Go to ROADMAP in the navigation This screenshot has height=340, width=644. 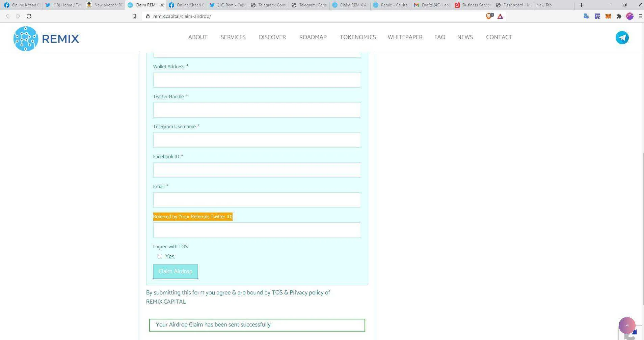point(313,37)
